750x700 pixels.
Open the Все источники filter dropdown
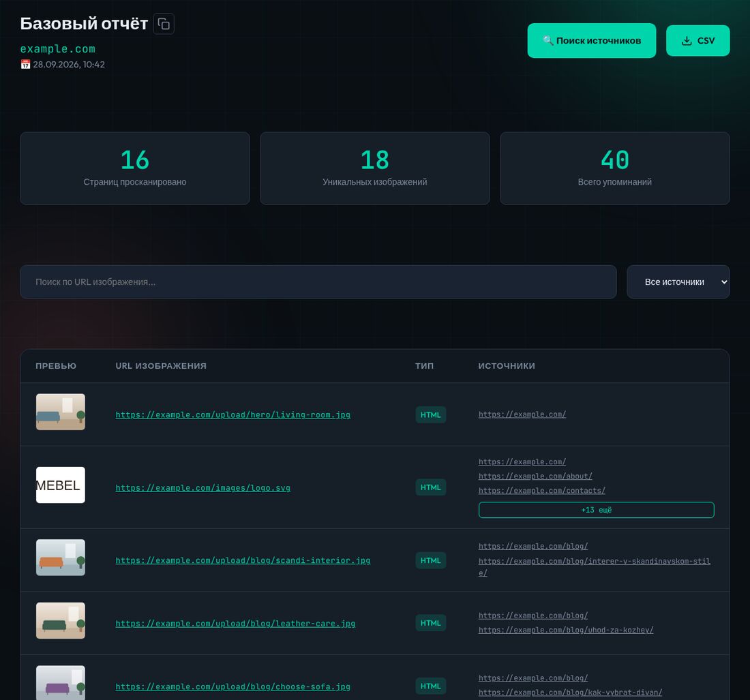click(x=678, y=282)
